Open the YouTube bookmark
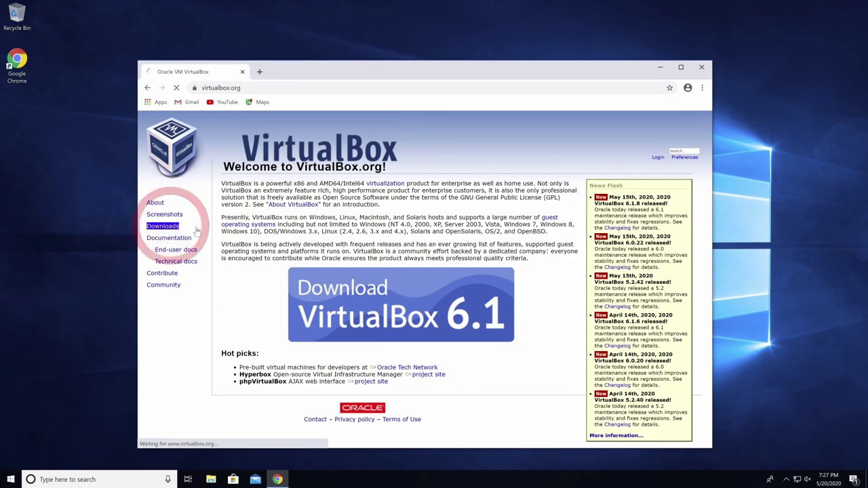This screenshot has height=488, width=868. point(222,102)
